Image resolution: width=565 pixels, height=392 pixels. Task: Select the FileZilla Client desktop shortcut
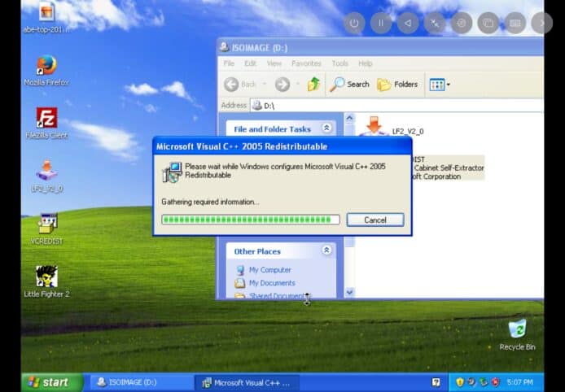(46, 119)
